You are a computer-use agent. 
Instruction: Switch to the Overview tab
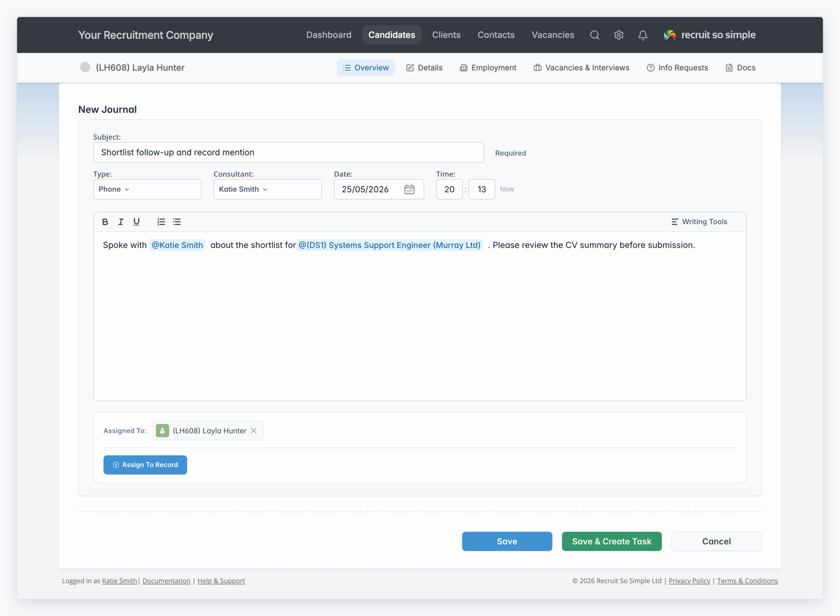pyautogui.click(x=366, y=68)
